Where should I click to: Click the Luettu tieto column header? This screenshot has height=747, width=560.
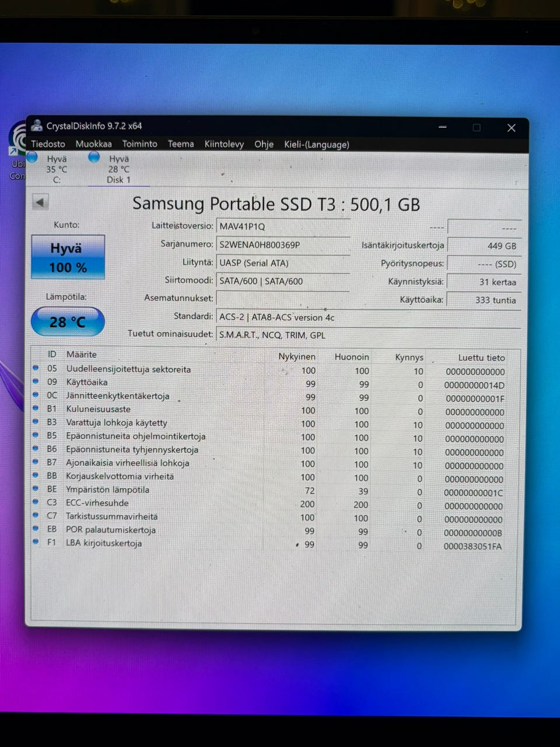(481, 358)
